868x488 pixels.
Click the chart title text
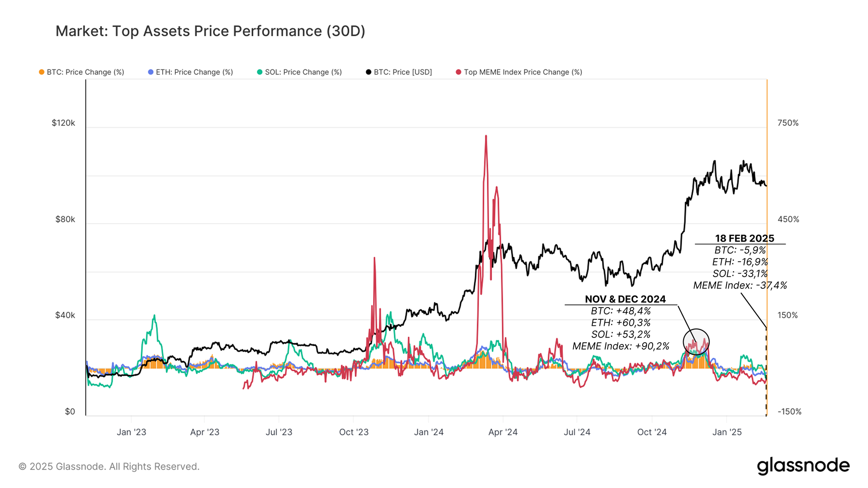click(210, 31)
